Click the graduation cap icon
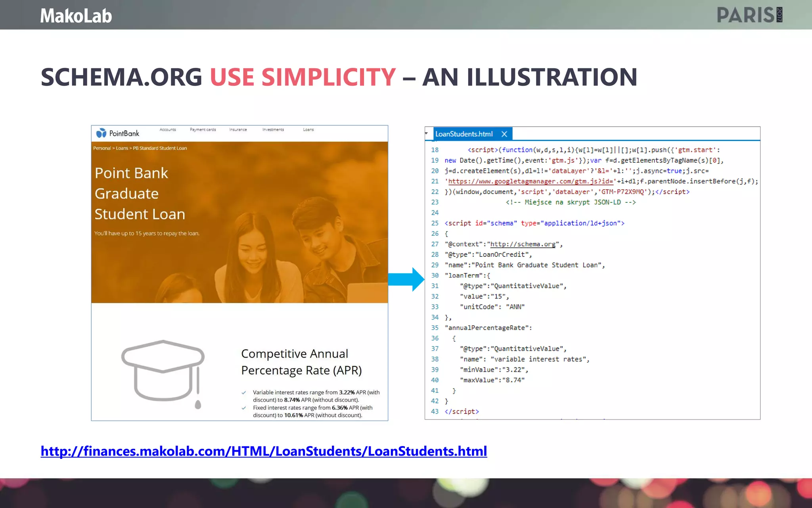Image resolution: width=812 pixels, height=508 pixels. [x=163, y=372]
